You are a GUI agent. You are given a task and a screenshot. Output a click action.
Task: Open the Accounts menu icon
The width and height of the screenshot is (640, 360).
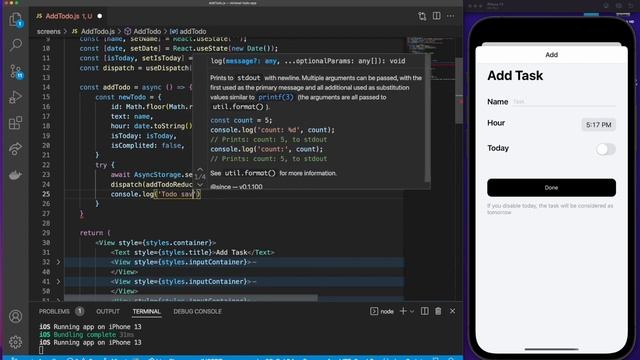click(x=16, y=316)
